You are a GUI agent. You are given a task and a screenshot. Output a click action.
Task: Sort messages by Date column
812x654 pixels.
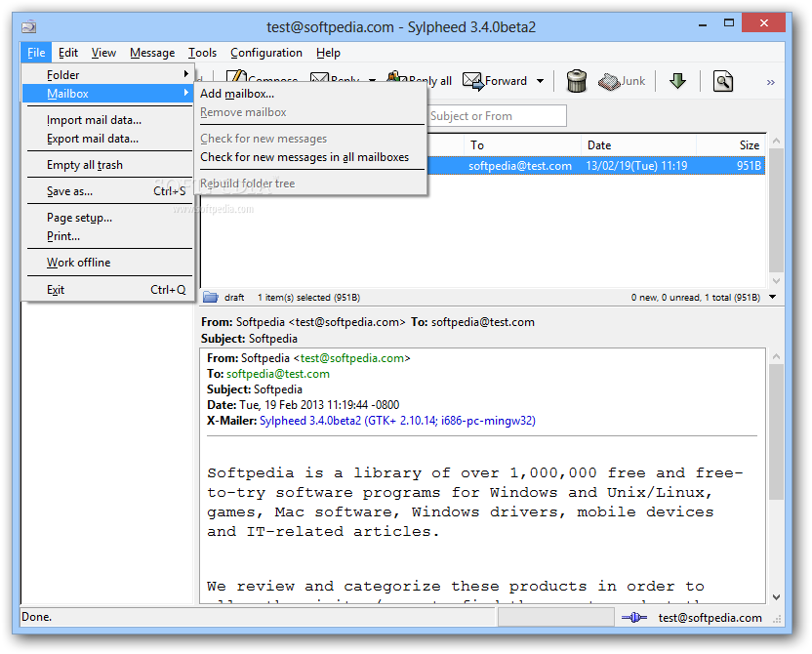pyautogui.click(x=638, y=145)
